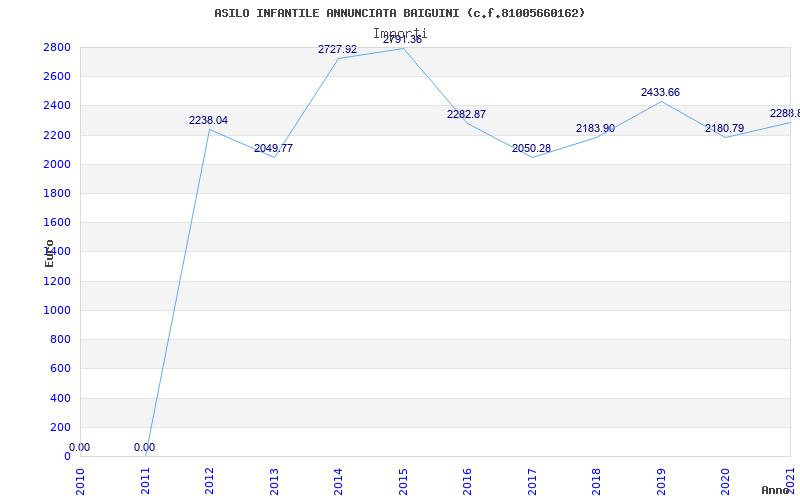The width and height of the screenshot is (800, 500).
Task: Click the 0.00 label above 2011
Action: coord(144,447)
